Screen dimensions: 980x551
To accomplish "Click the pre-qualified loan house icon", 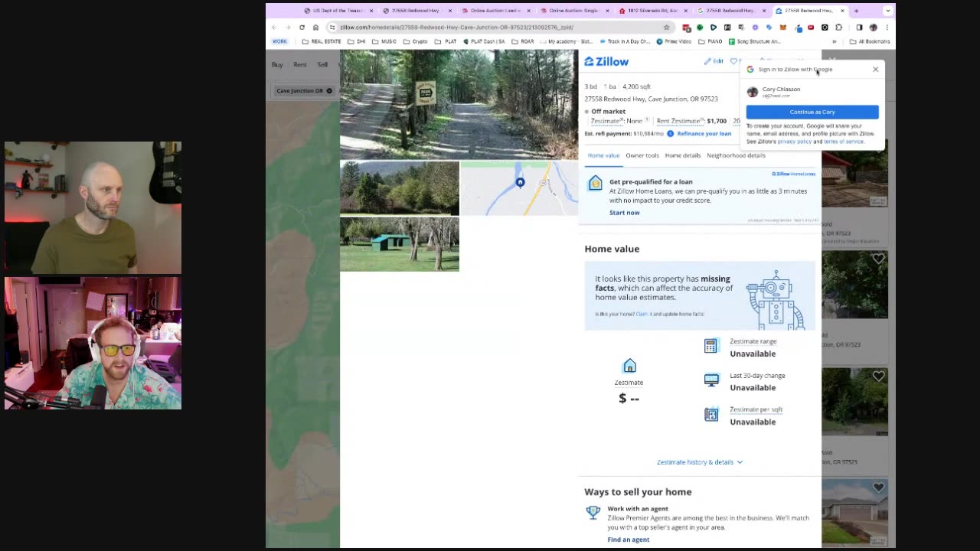I will click(595, 184).
